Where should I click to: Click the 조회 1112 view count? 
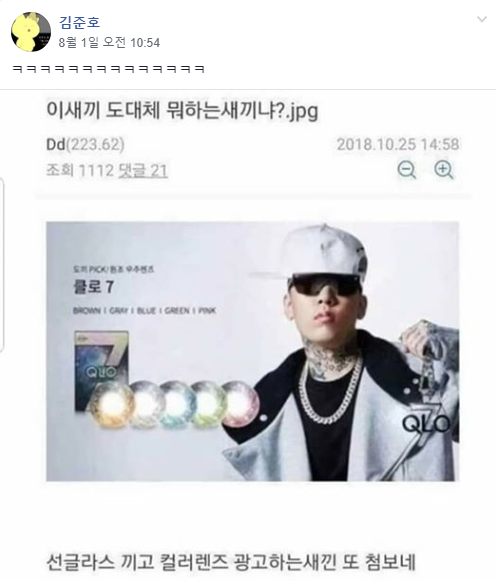point(80,171)
